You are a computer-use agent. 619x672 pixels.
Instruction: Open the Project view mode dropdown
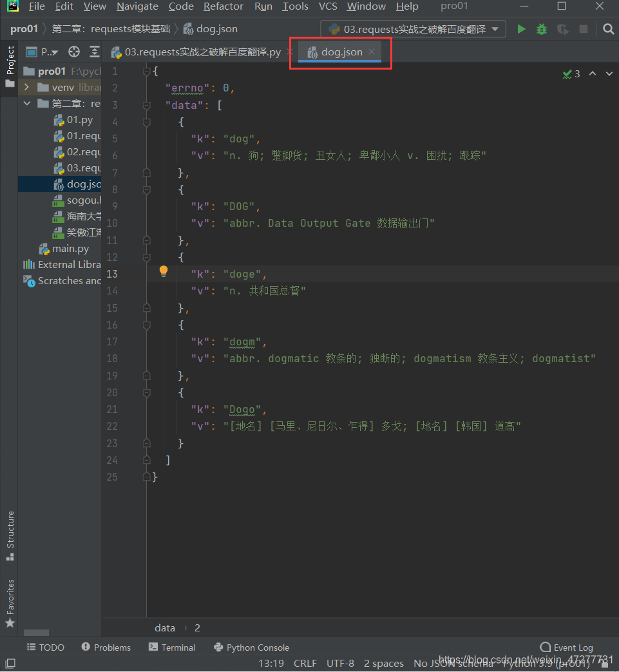(42, 52)
